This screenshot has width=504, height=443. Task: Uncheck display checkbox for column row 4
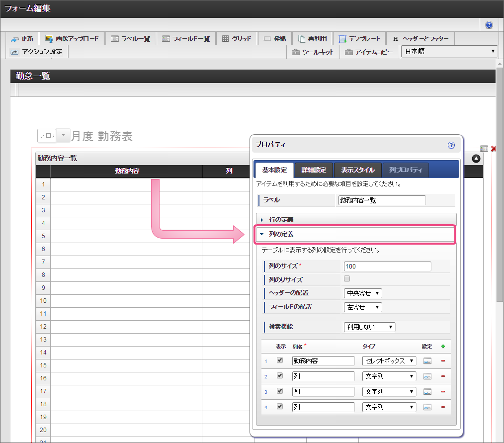[x=280, y=406]
